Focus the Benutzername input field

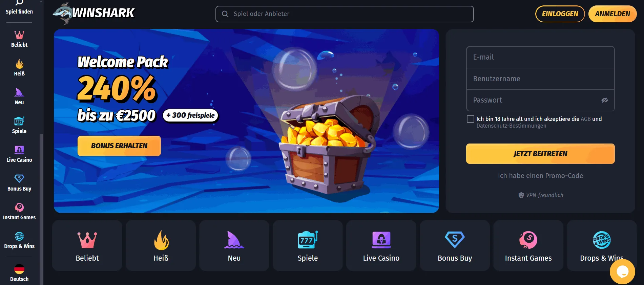(540, 79)
